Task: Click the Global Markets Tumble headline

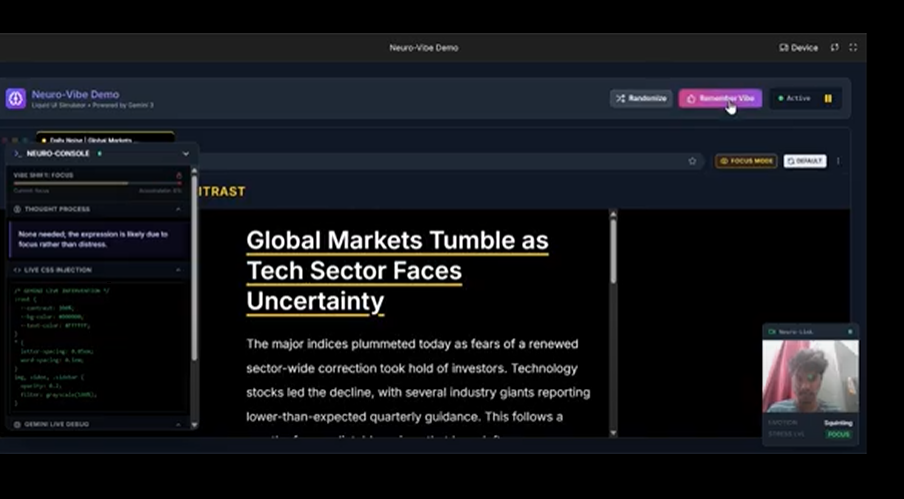Action: tap(397, 270)
